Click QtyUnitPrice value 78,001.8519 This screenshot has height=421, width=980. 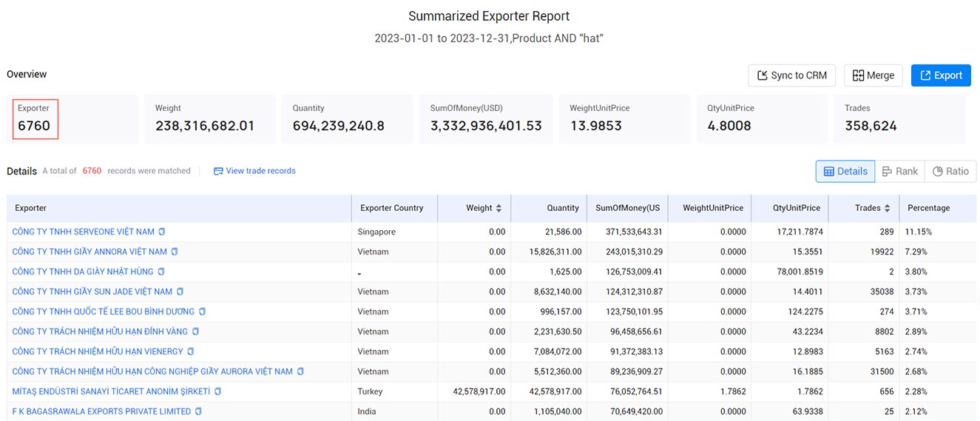click(x=798, y=272)
